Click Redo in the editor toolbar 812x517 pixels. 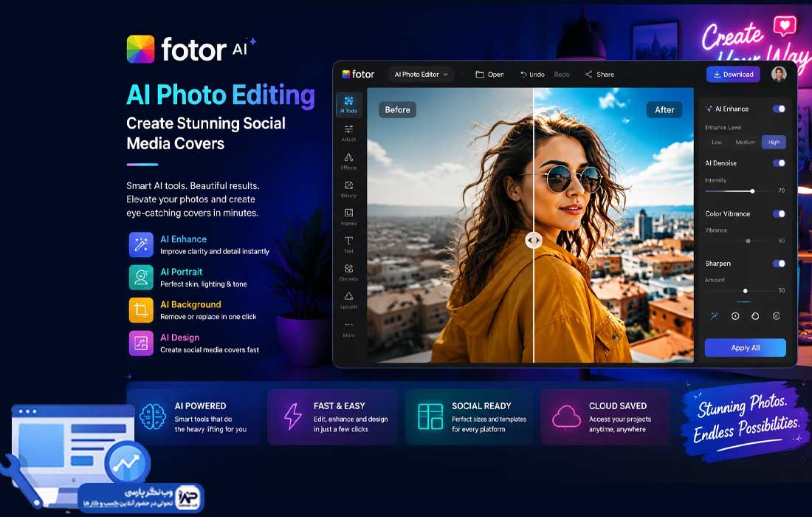pyautogui.click(x=561, y=75)
